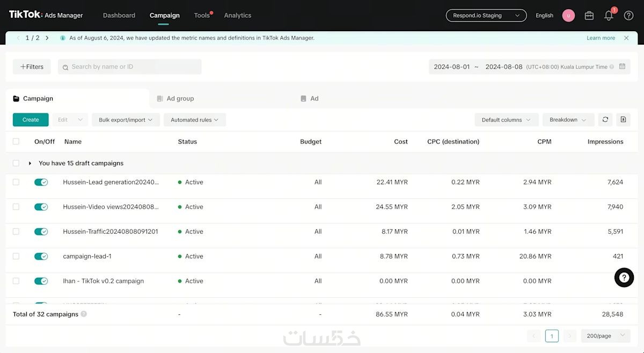
Task: Go to page 1 in pagination
Action: click(552, 336)
